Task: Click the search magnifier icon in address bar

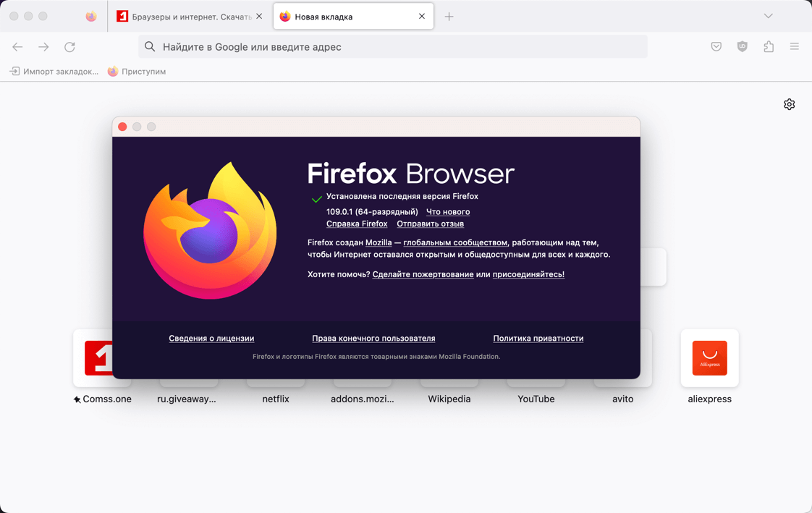Action: [150, 46]
